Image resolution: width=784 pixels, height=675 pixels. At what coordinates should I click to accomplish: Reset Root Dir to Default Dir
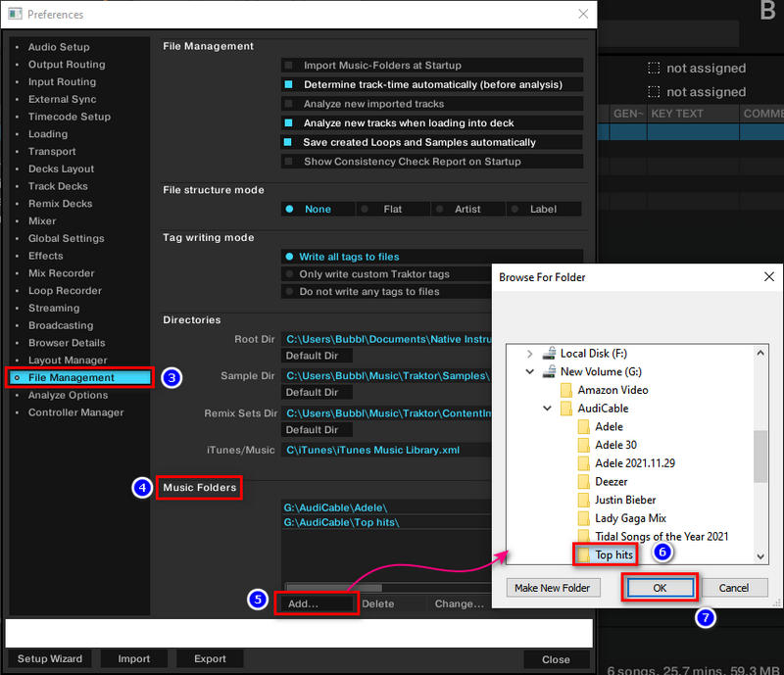coord(317,356)
